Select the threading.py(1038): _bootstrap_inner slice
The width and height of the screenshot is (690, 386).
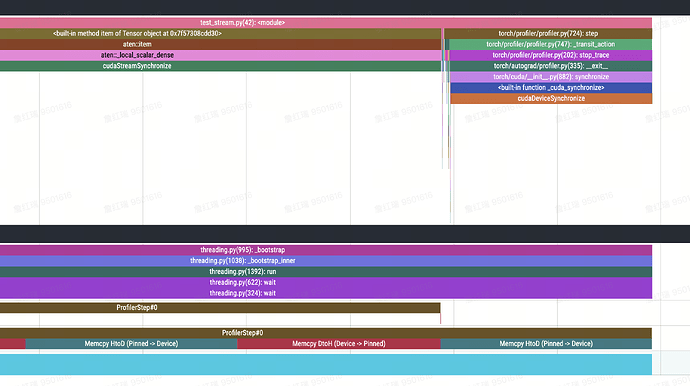click(326, 261)
